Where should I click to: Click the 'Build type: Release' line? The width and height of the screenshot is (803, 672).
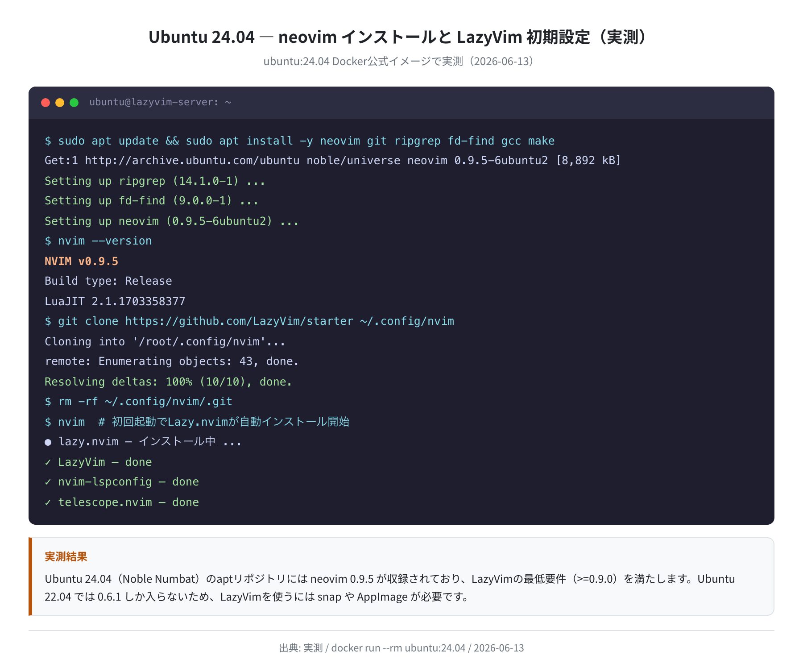pos(108,281)
